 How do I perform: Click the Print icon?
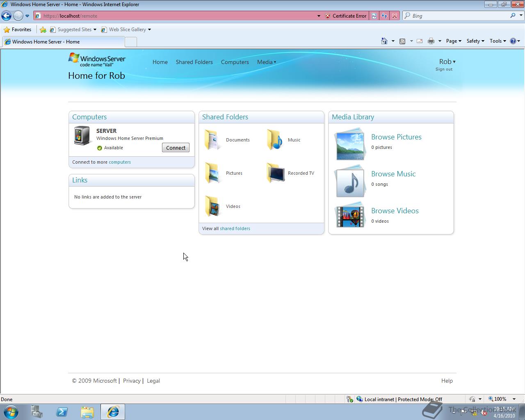(431, 41)
